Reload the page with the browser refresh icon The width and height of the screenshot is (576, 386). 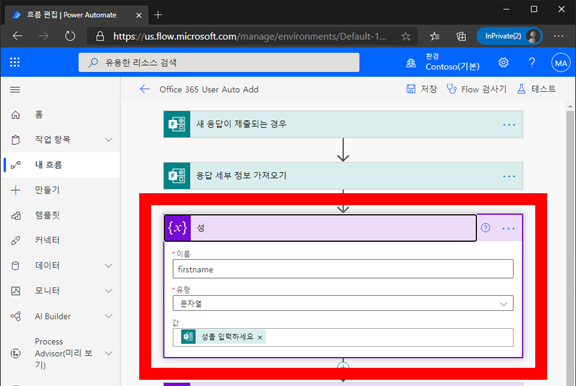click(70, 36)
